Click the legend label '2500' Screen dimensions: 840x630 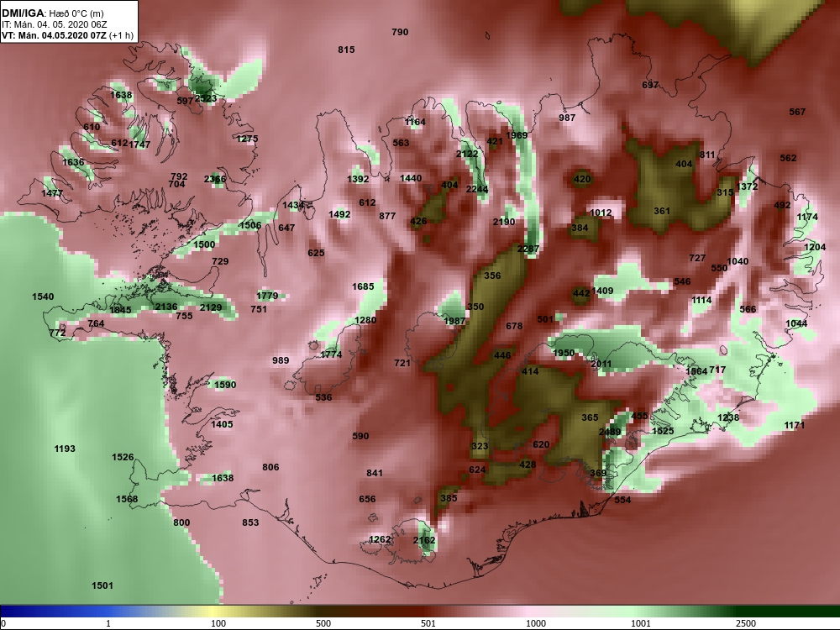(745, 623)
